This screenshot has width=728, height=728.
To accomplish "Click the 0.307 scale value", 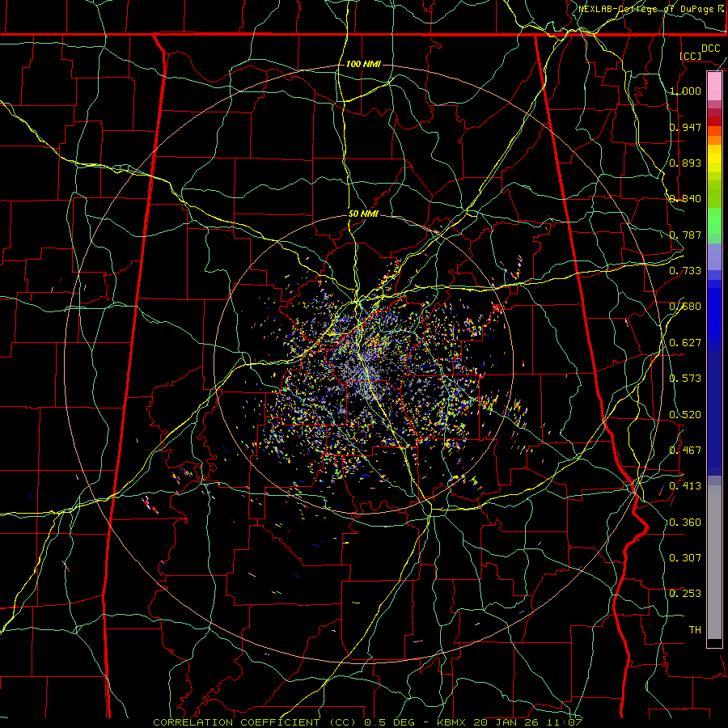I will [x=685, y=558].
